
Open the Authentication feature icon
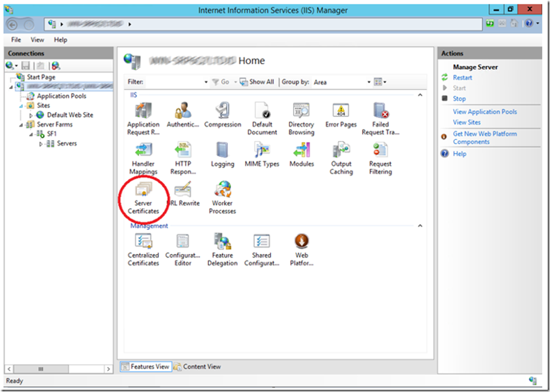pos(183,115)
